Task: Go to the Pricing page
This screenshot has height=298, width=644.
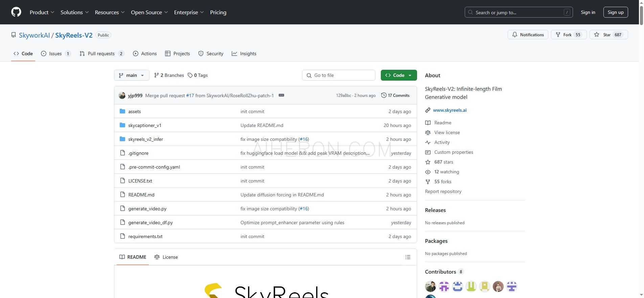Action: click(218, 12)
